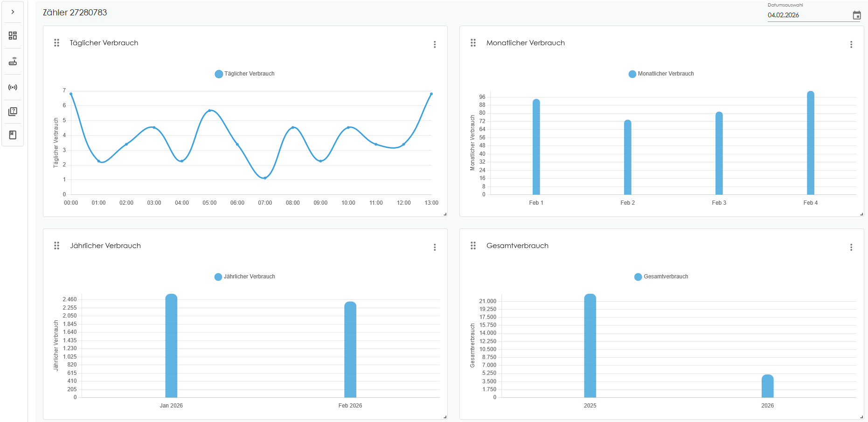868x422 pixels.
Task: Click the Datumsauswahl date input field
Action: pyautogui.click(x=807, y=15)
